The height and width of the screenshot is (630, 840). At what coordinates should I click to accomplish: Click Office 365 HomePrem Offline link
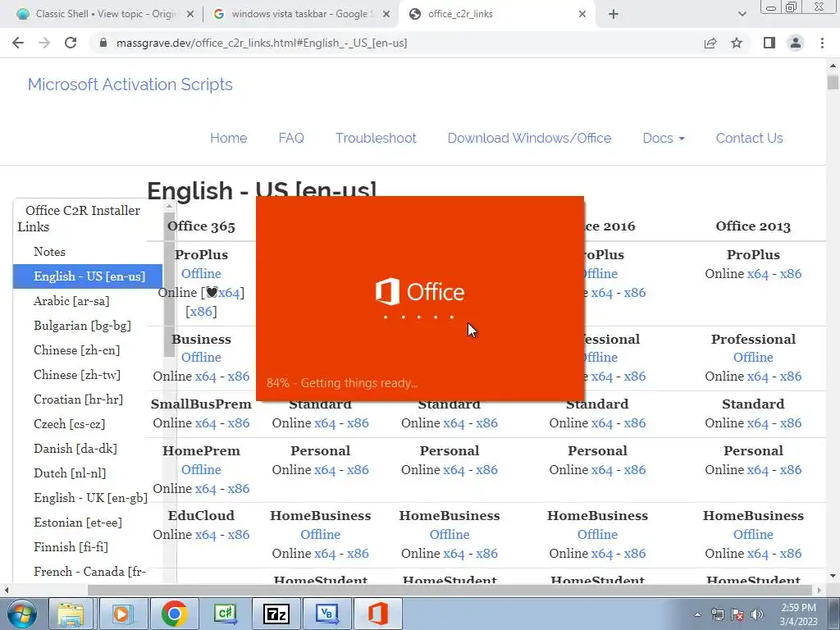click(x=201, y=470)
